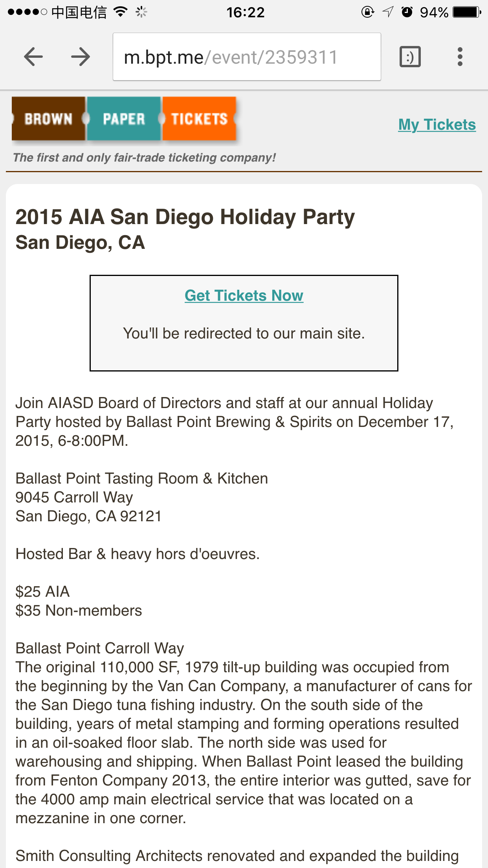Tap the $35 Non-members price line
488x868 pixels.
(79, 611)
